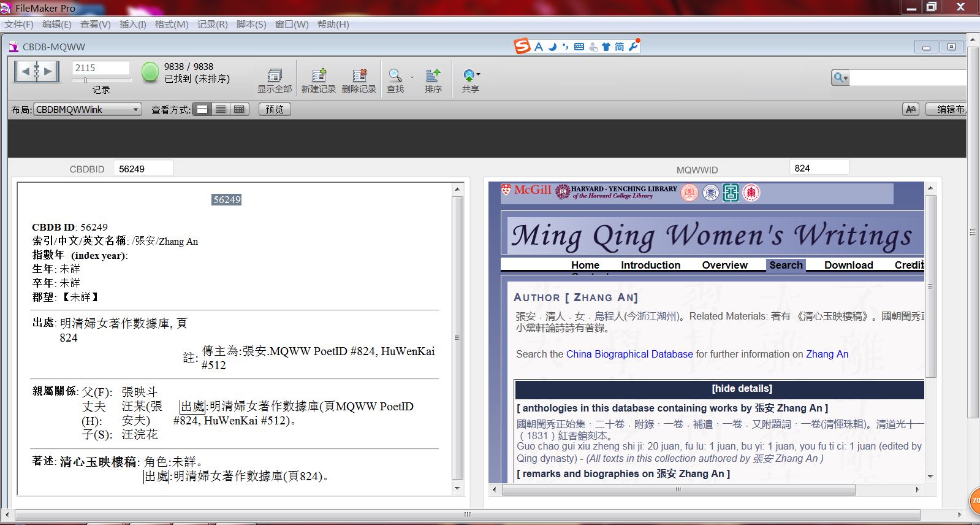The height and width of the screenshot is (525, 980).
Task: Open the Overview tab on MQWW page
Action: pos(724,265)
